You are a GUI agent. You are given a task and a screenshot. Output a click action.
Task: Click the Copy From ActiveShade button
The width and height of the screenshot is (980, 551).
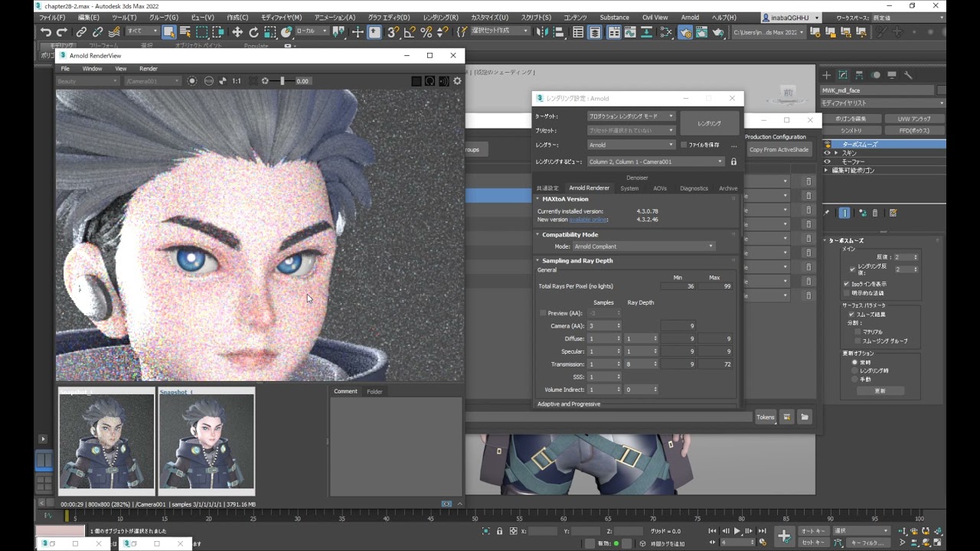click(779, 150)
